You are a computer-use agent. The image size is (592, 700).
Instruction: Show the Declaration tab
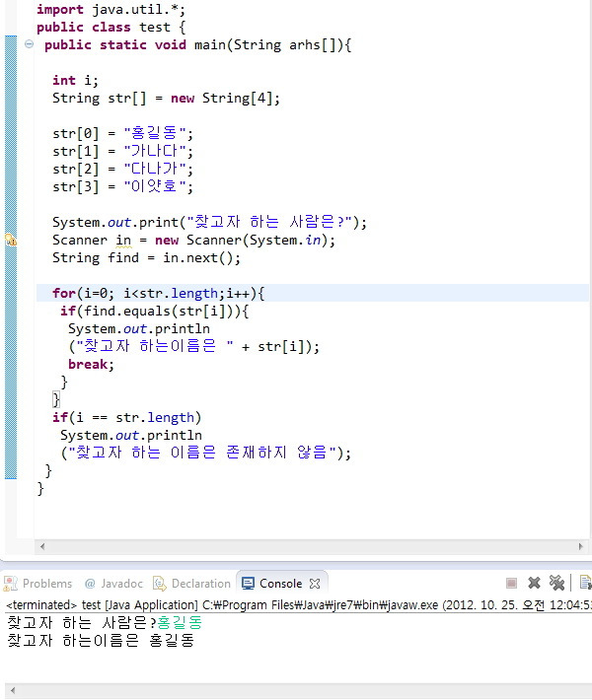[x=192, y=584]
